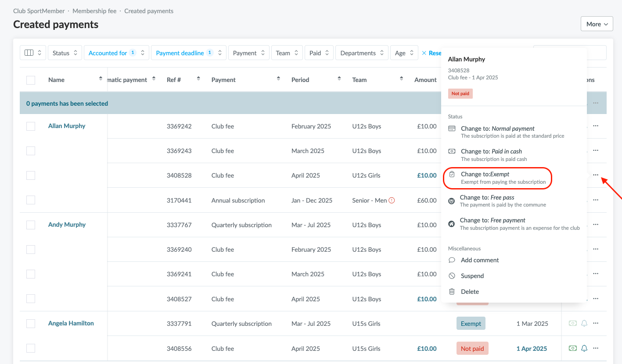Click the Exempt status badge for Angela Hamilton
This screenshot has width=622, height=364.
click(x=471, y=324)
